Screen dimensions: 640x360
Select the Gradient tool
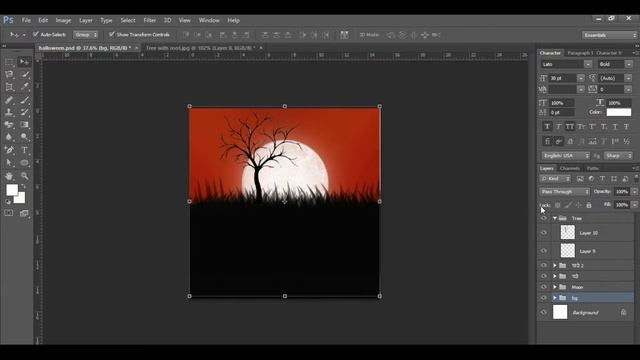(24, 124)
